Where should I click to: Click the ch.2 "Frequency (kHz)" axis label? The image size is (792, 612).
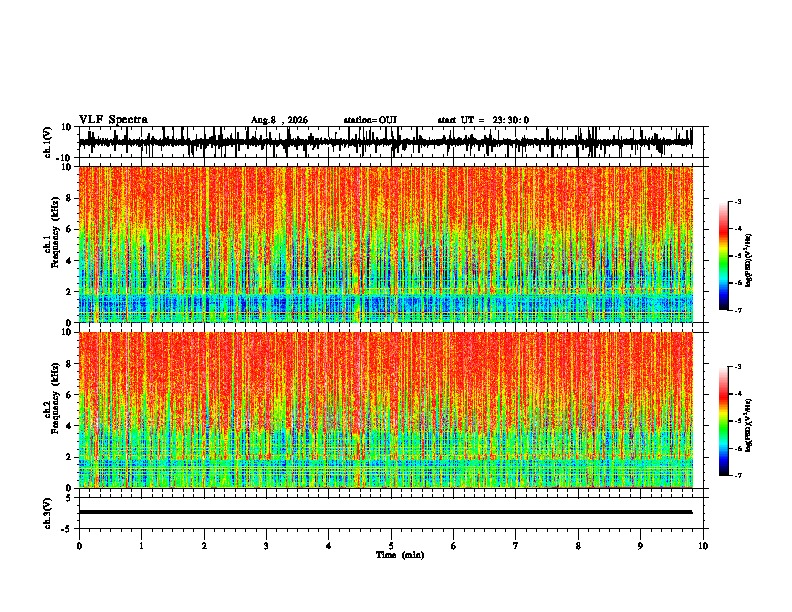(55, 398)
